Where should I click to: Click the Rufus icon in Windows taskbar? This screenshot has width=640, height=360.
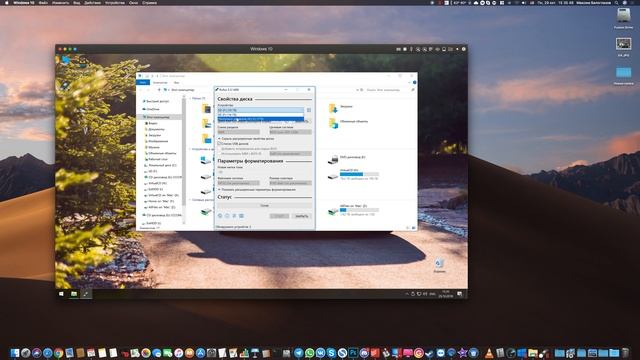coord(86,293)
